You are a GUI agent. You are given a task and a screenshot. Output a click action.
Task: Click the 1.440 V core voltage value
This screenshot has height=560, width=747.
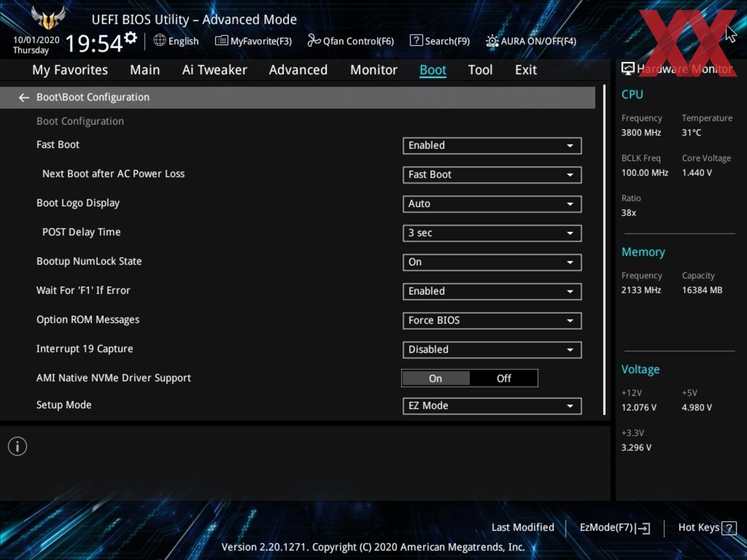[x=697, y=173]
